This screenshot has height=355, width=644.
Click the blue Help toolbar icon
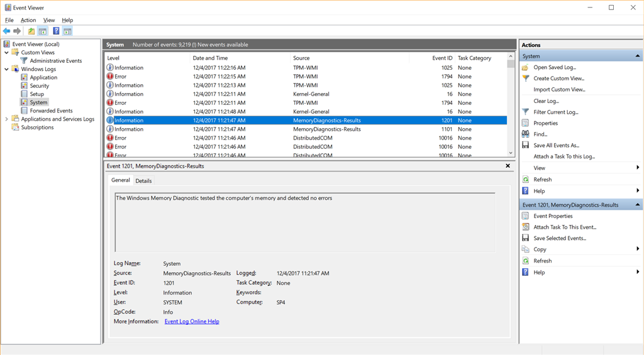tap(56, 31)
